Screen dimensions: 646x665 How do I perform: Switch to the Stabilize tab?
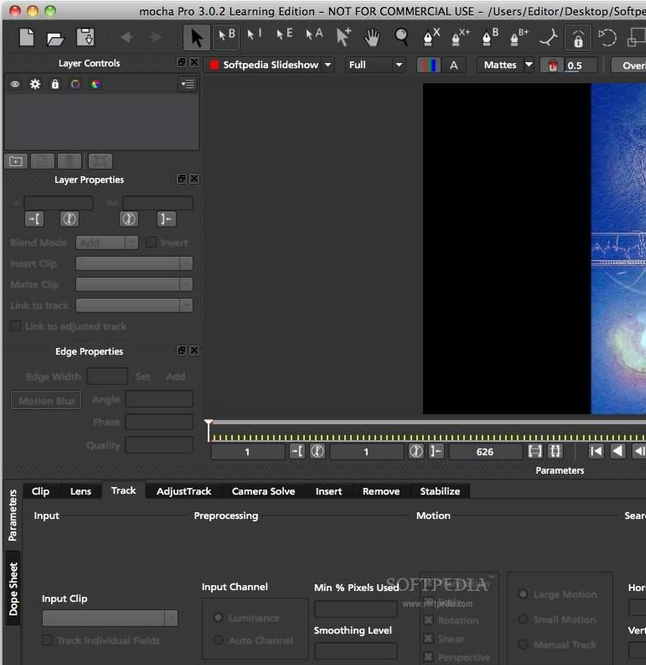tap(440, 491)
